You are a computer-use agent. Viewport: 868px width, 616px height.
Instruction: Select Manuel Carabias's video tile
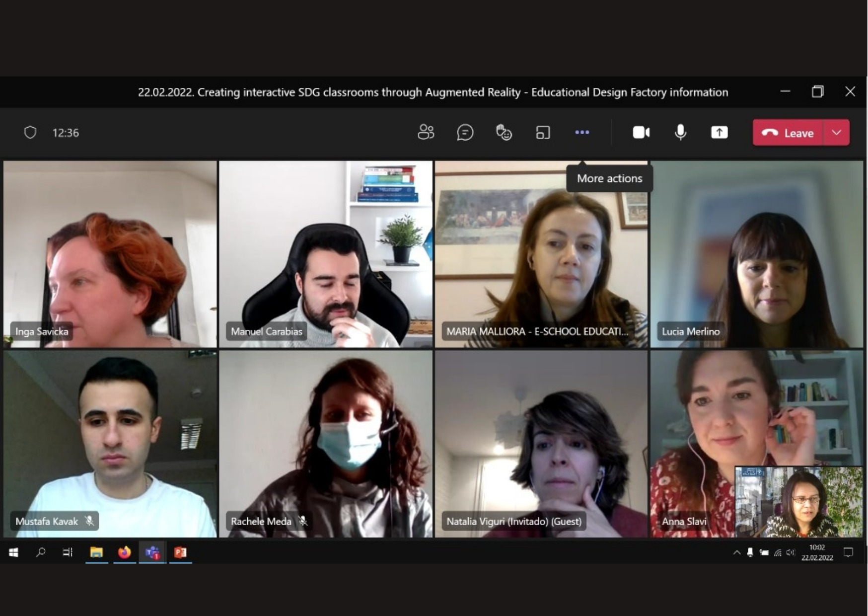click(x=326, y=253)
